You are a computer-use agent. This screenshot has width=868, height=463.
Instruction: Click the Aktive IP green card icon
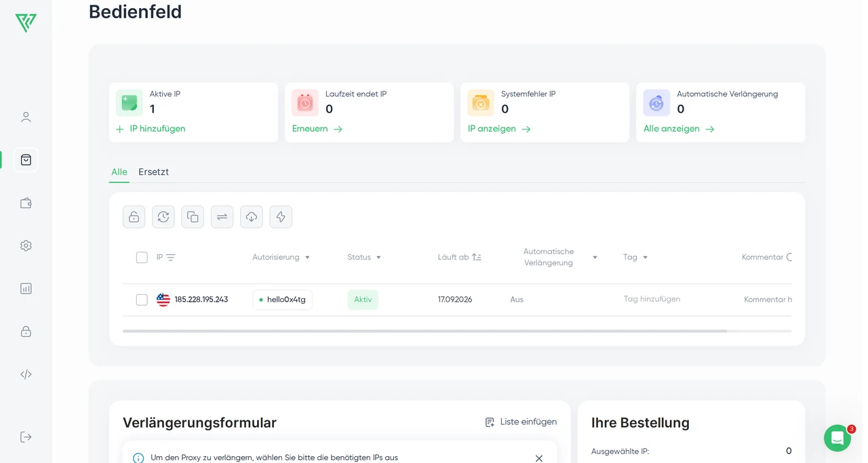(x=130, y=103)
